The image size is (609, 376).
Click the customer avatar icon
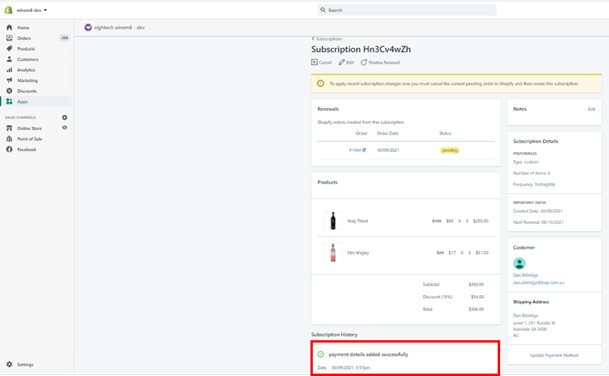coord(519,263)
